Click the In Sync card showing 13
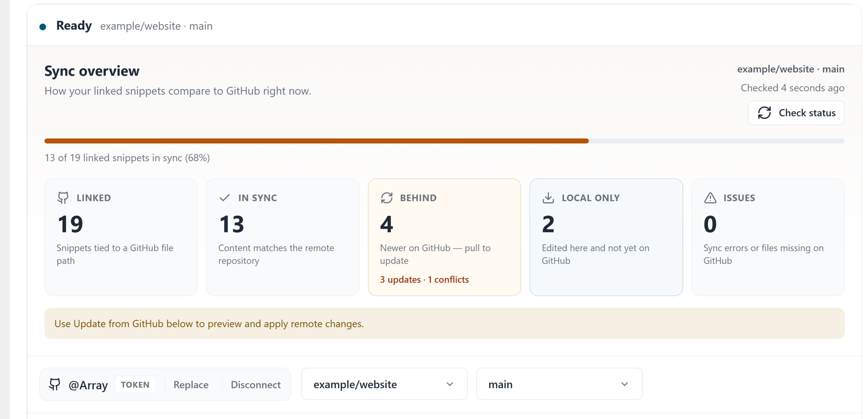The height and width of the screenshot is (419, 868). coord(282,237)
